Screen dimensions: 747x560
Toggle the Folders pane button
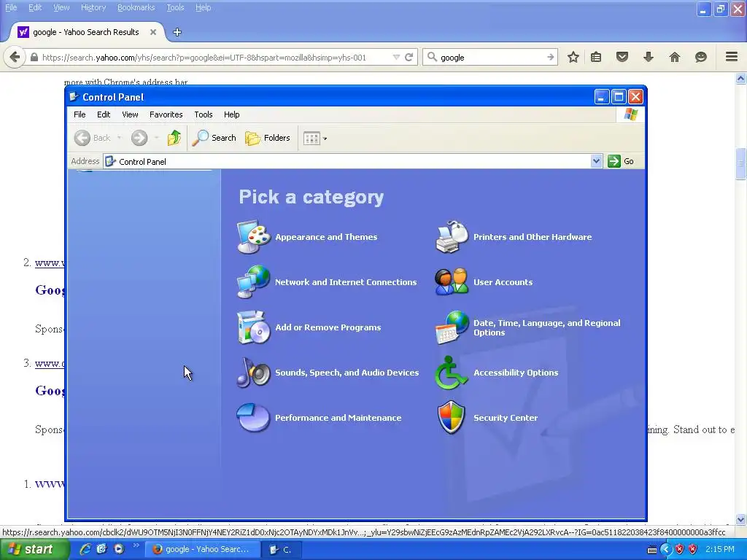pyautogui.click(x=268, y=138)
